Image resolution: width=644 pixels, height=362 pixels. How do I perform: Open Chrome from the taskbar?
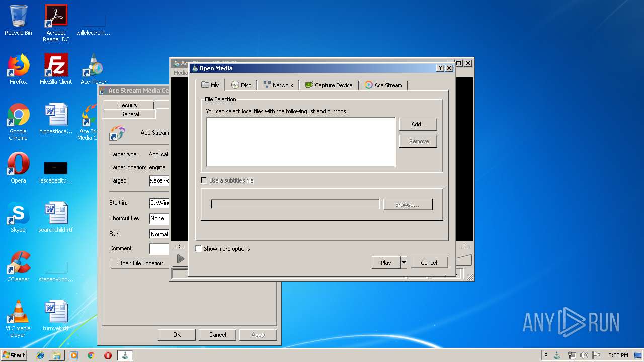click(91, 355)
